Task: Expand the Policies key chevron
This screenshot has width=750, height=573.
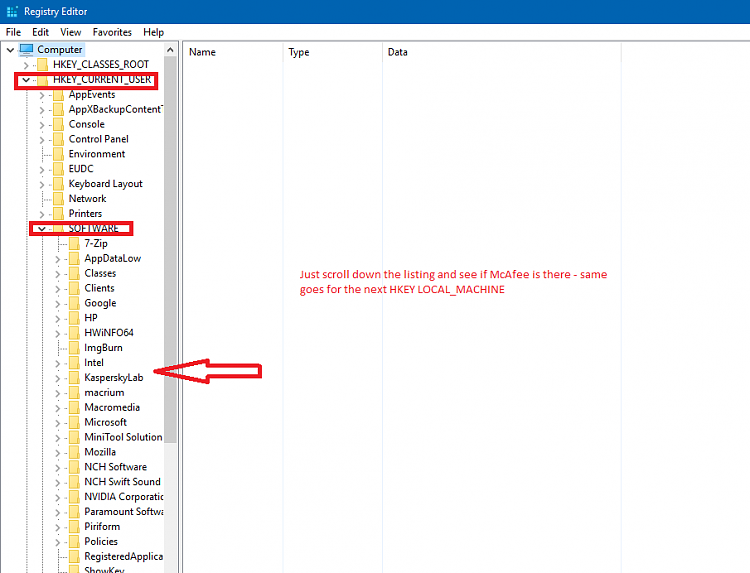Action: [57, 542]
